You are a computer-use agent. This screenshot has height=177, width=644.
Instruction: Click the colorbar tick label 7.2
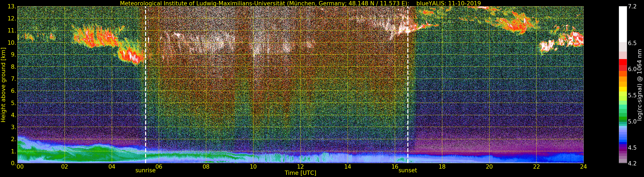pos(632,6)
